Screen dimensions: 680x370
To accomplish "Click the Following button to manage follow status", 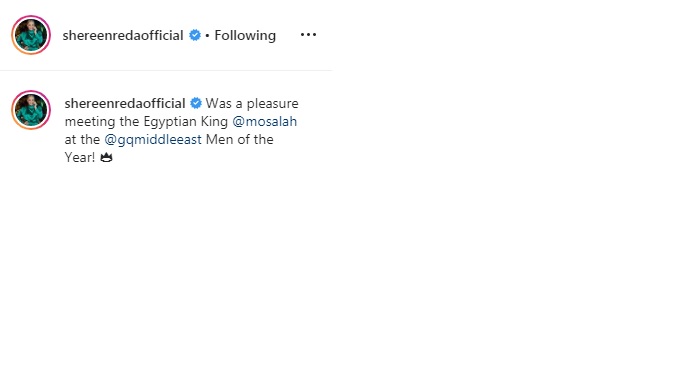I will click(x=245, y=35).
